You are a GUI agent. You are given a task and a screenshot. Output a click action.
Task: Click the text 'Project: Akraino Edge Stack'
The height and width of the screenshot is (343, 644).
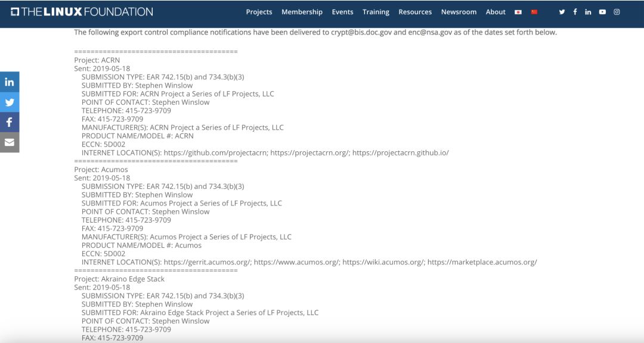click(x=119, y=279)
